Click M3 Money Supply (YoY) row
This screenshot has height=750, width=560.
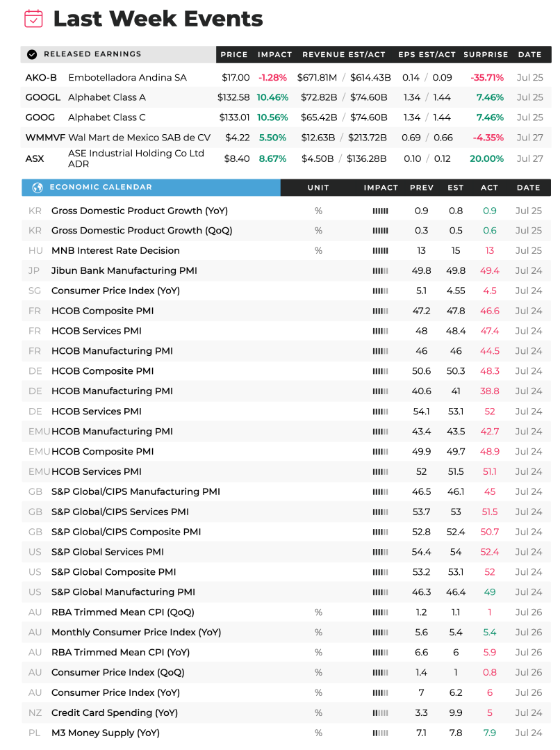pyautogui.click(x=286, y=733)
